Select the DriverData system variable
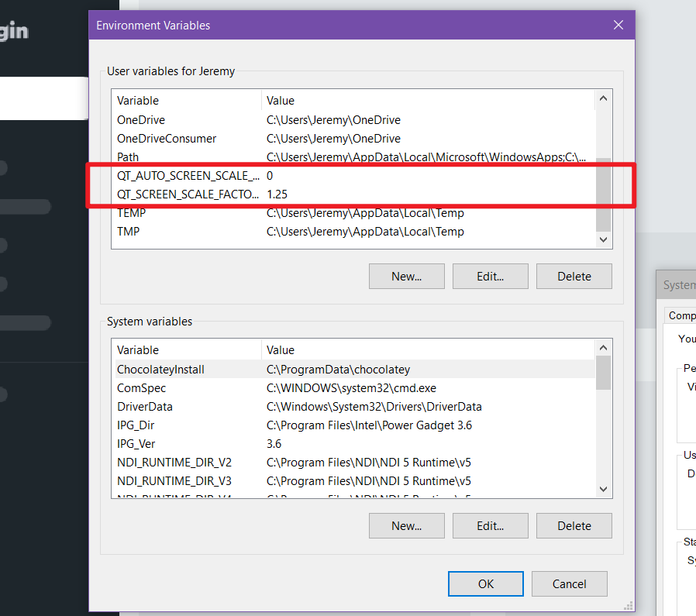Screen dimensions: 696x616 pos(355,407)
